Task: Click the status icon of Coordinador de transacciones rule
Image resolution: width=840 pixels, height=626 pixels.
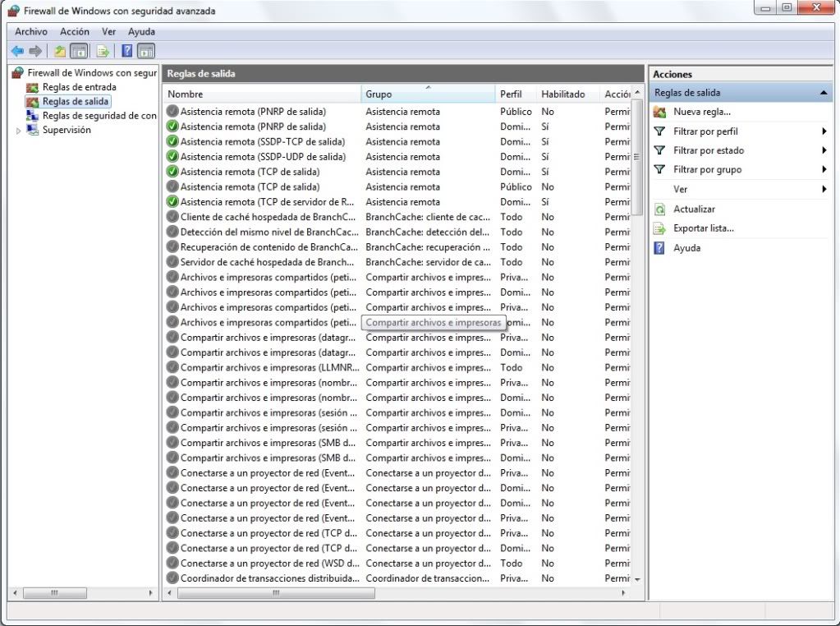Action: [172, 578]
